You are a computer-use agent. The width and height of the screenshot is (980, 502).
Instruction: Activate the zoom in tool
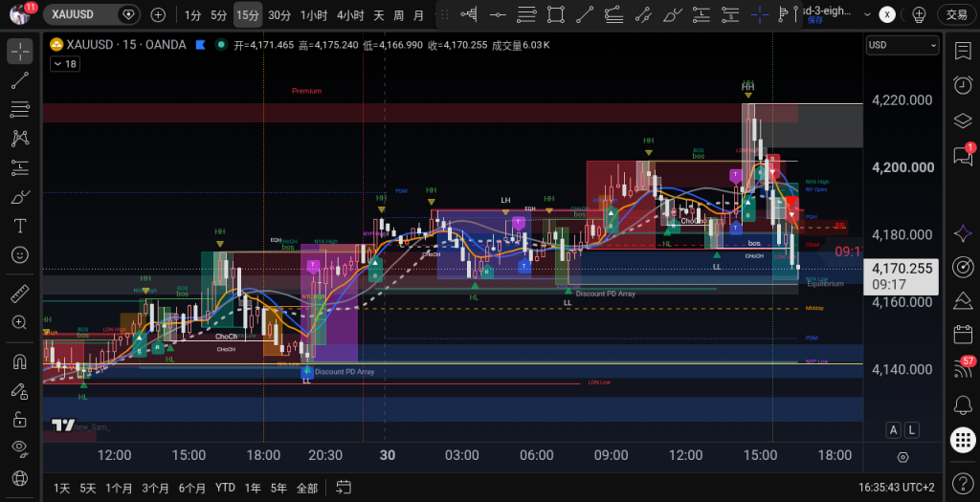(x=20, y=322)
